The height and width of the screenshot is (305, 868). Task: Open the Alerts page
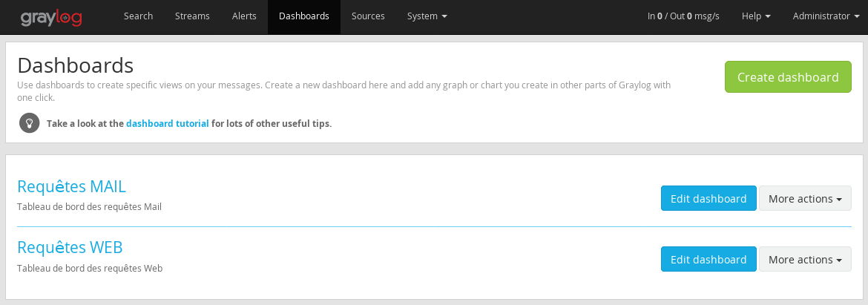point(244,16)
